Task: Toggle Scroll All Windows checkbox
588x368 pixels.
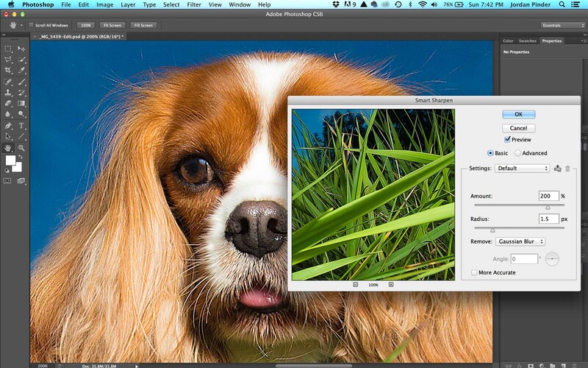Action: coord(31,25)
